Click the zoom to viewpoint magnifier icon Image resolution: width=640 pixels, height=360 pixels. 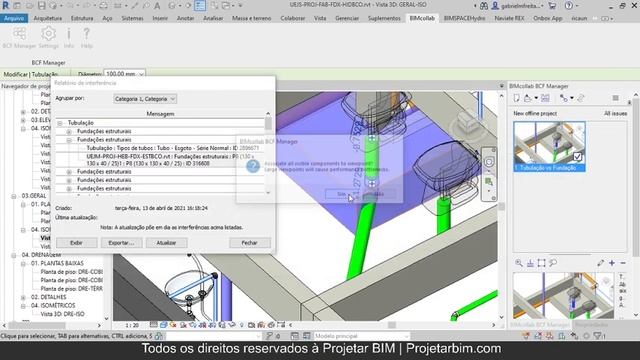pos(518,263)
